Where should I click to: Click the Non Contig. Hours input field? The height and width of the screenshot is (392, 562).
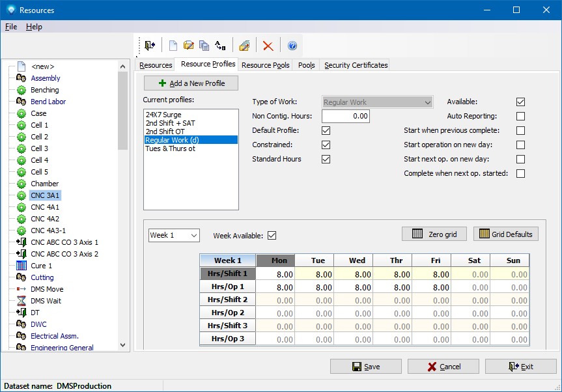345,116
